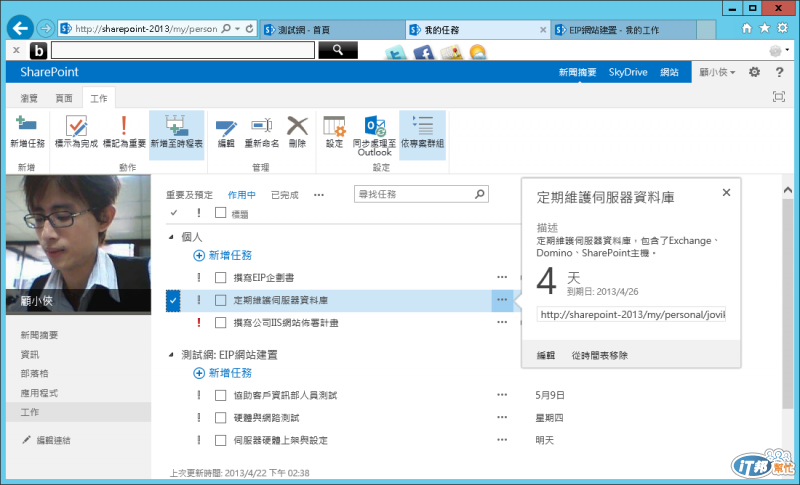Click the 刪除 X ribbon icon

click(297, 132)
